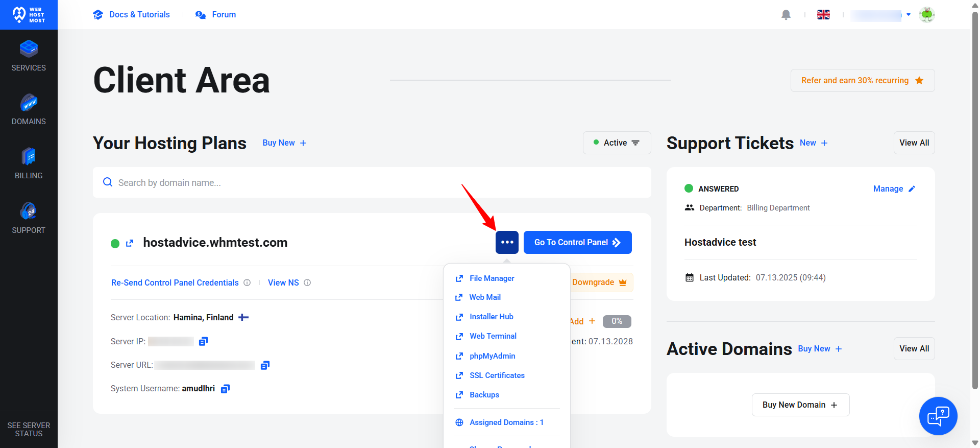980x448 pixels.
Task: Click View All active domains
Action: (914, 349)
